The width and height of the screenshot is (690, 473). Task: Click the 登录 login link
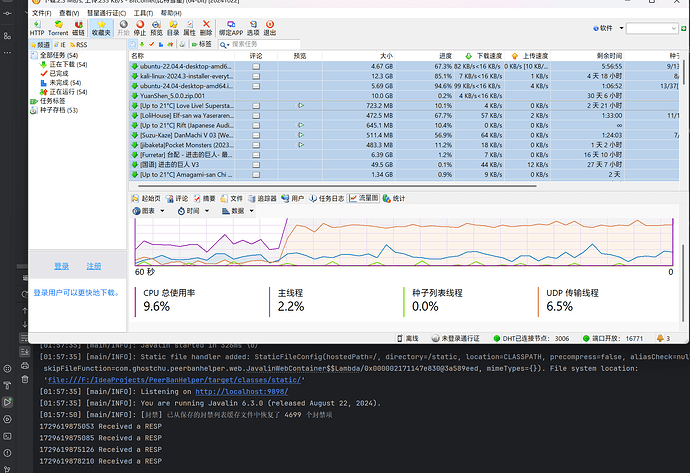pos(62,266)
